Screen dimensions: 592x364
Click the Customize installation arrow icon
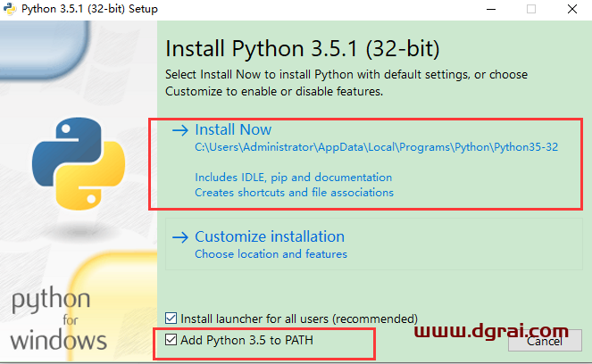pyautogui.click(x=180, y=237)
